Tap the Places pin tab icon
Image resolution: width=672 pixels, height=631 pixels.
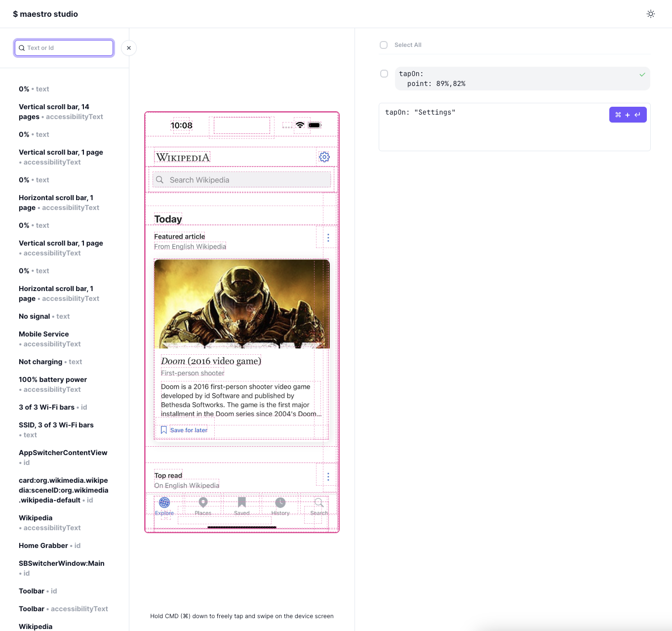coord(203,503)
